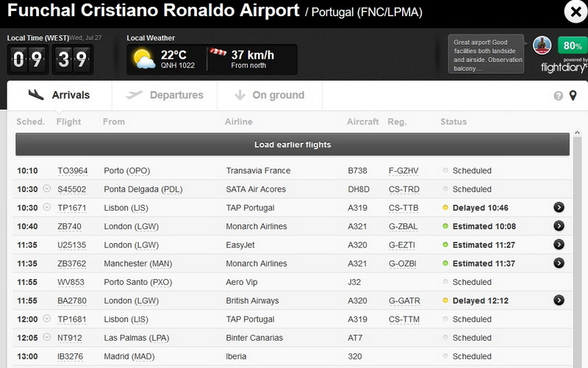Screen dimensions: 588x368
Task: Expand codeshare arrow for NT912 row
Action: (46, 337)
